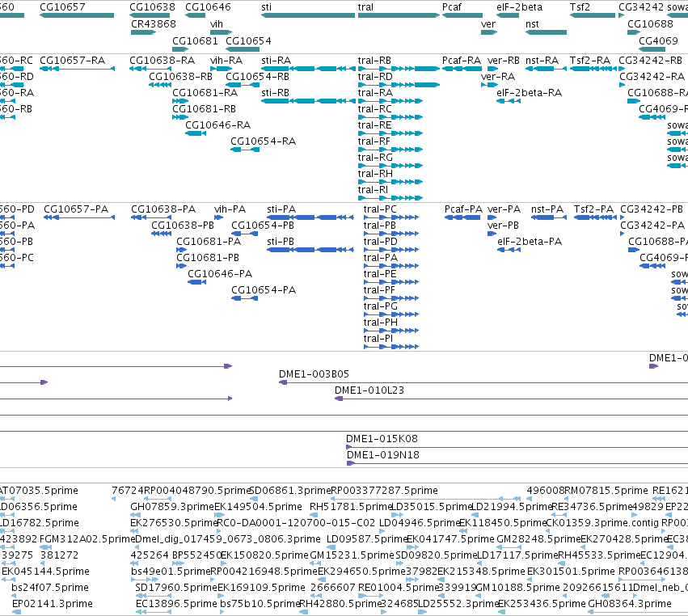Open the CG10681 gene label
Screen dimensions: 688x616
tap(196, 40)
